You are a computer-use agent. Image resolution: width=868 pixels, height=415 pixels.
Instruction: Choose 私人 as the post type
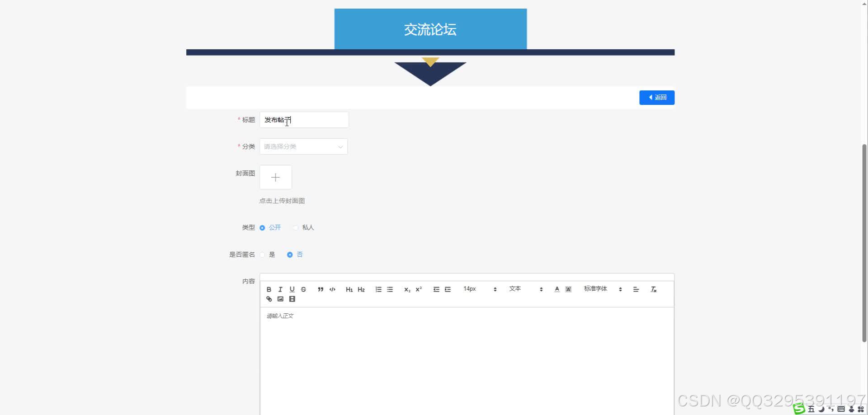pyautogui.click(x=296, y=227)
